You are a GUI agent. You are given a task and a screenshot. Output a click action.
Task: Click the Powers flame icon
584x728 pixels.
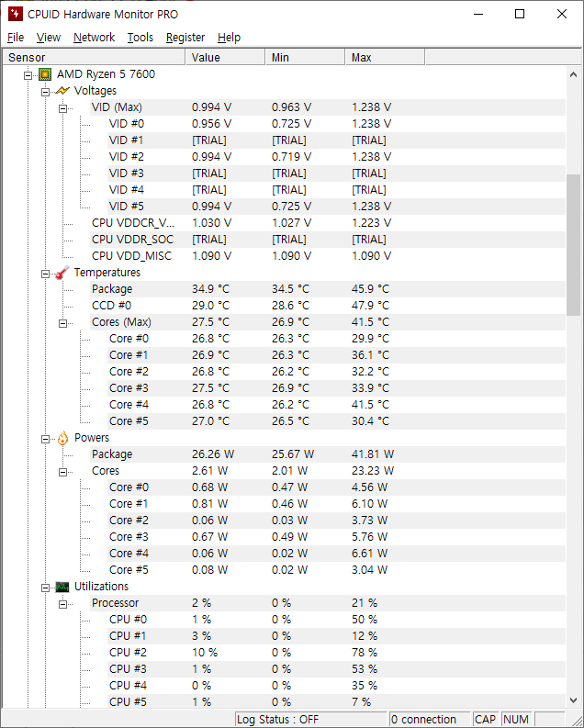[62, 438]
